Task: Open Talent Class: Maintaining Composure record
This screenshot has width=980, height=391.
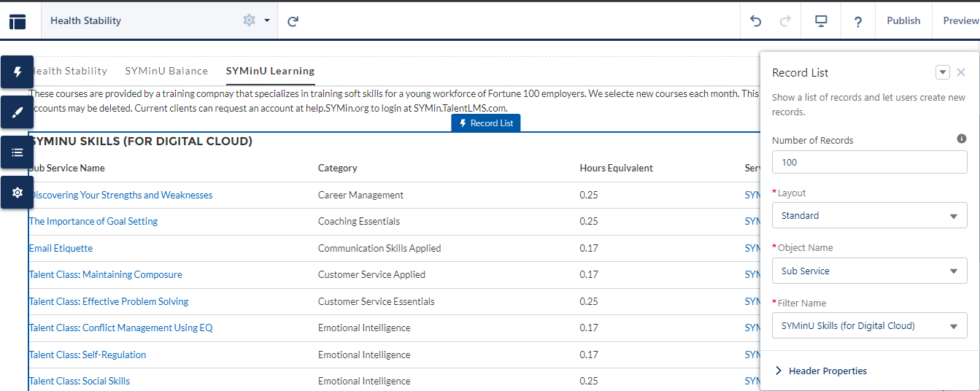Action: tap(106, 274)
